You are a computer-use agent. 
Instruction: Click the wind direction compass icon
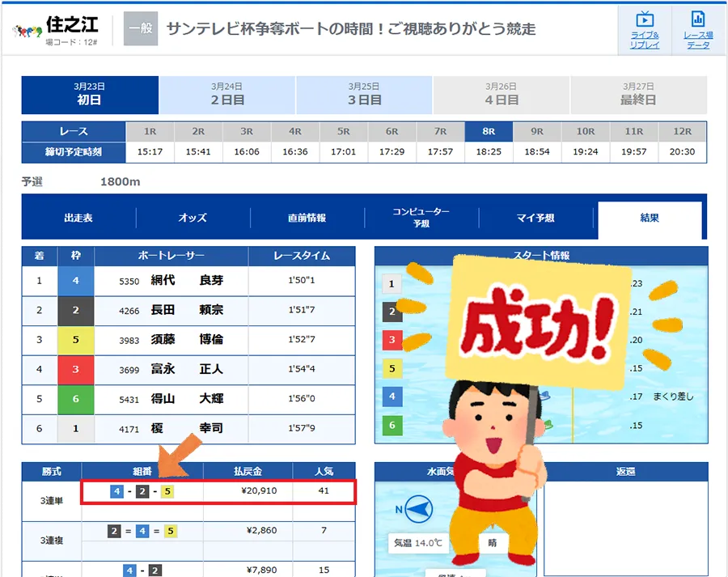coord(417,511)
